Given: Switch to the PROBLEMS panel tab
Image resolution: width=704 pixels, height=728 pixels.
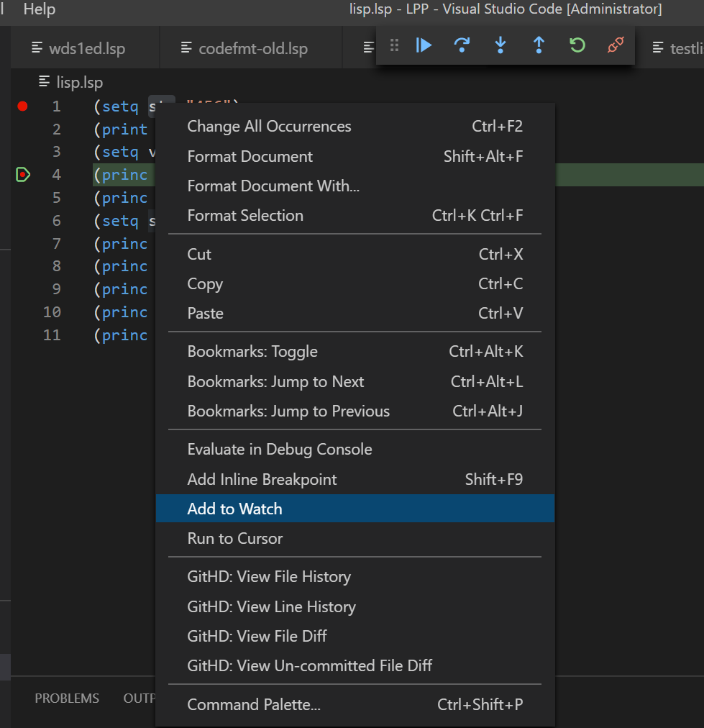Looking at the screenshot, I should click(67, 699).
